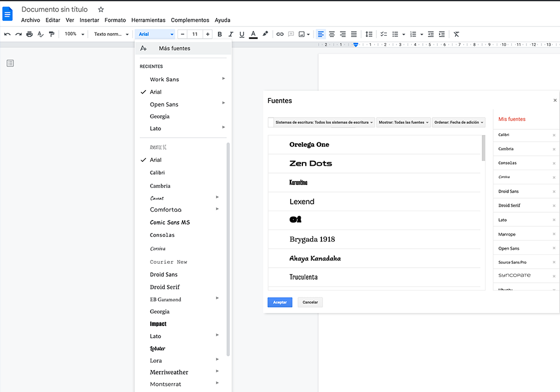
Task: Close the Fuentes dialog
Action: (x=555, y=100)
